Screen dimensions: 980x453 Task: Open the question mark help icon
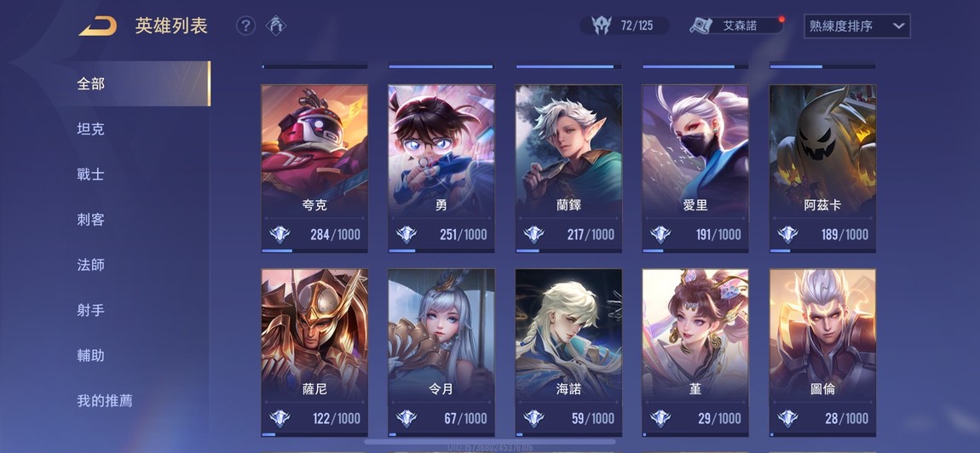click(x=245, y=26)
